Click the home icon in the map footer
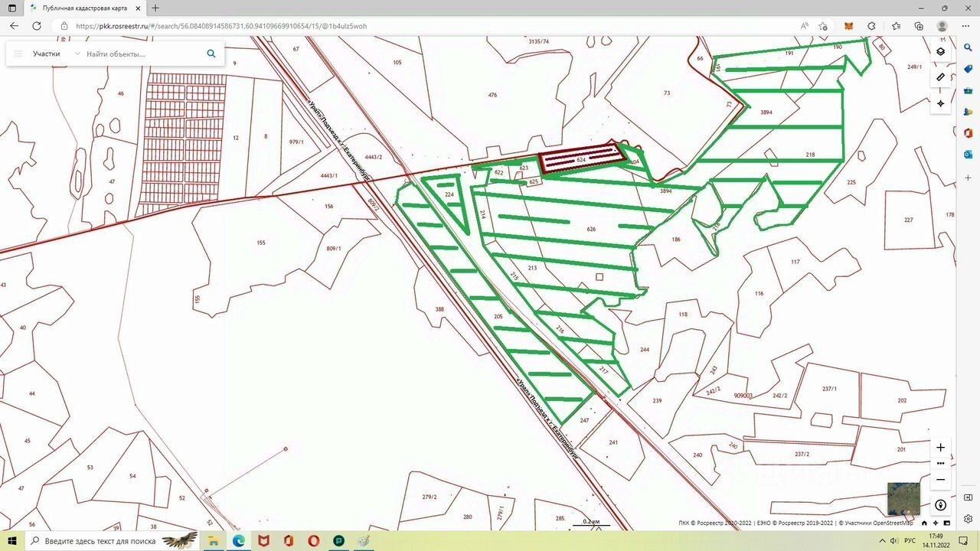Image resolution: width=980 pixels, height=551 pixels. [925, 523]
